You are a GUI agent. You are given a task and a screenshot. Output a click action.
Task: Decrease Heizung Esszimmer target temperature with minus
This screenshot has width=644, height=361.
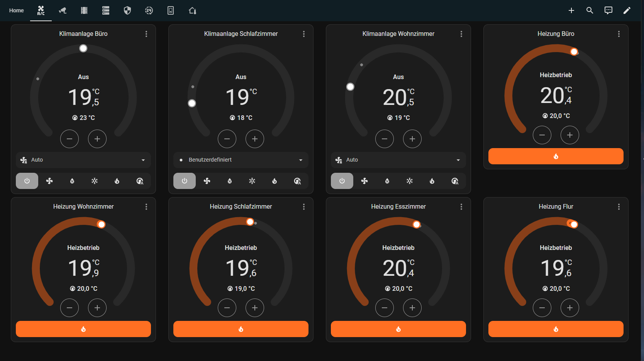click(x=385, y=308)
